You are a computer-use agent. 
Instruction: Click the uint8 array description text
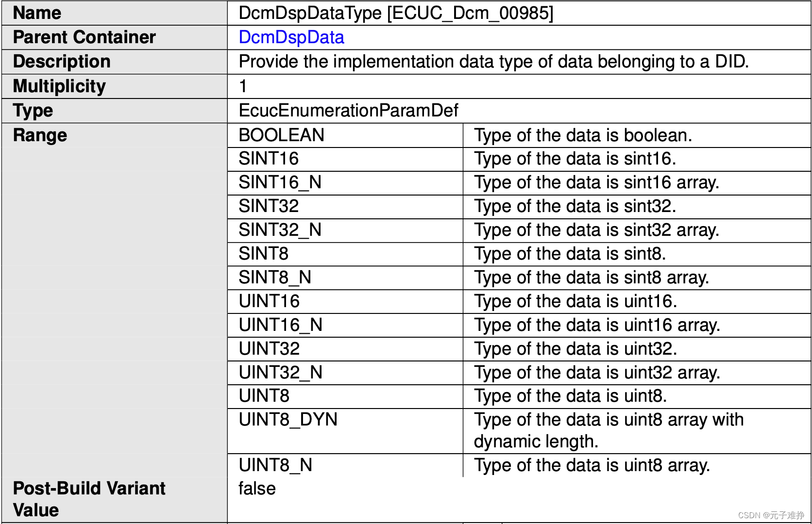pyautogui.click(x=592, y=465)
